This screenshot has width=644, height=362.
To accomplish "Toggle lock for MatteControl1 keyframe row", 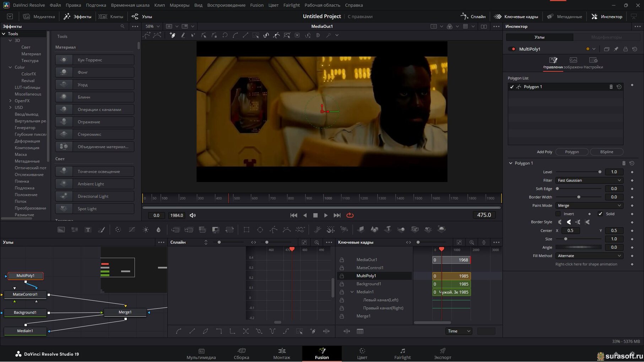I will click(x=342, y=268).
